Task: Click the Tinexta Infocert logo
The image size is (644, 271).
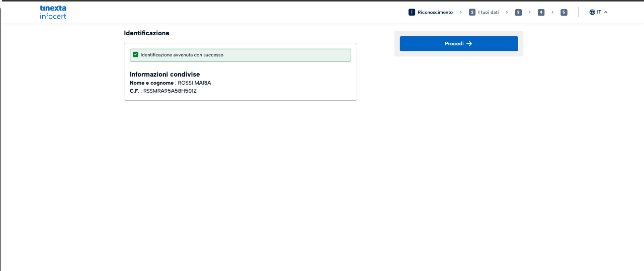Action: coord(53,12)
